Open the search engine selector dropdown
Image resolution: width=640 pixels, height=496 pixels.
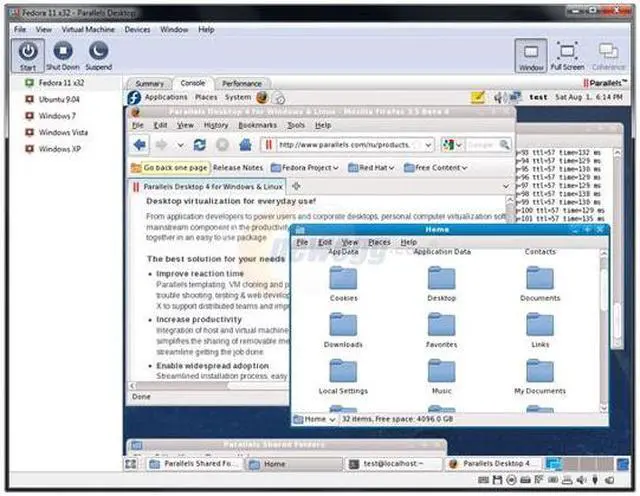(452, 145)
